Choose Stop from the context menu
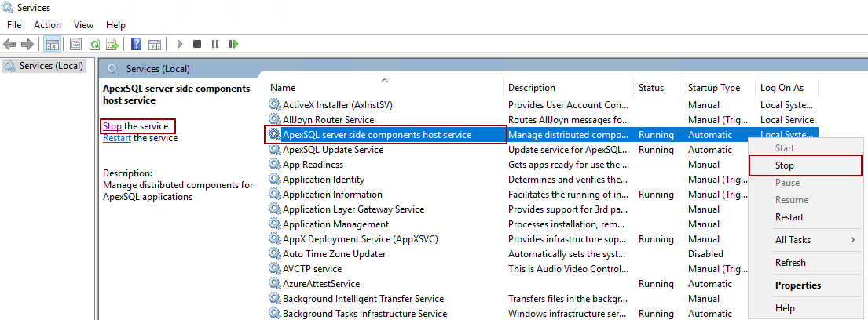Viewport: 868px width, 320px height. pyautogui.click(x=785, y=165)
